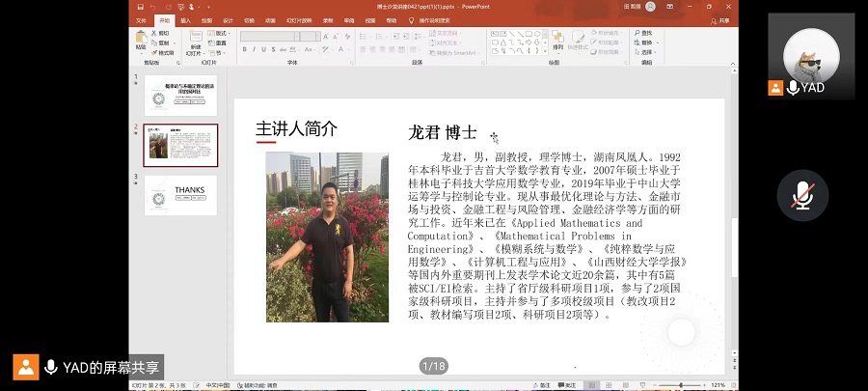Image resolution: width=868 pixels, height=391 pixels.
Task: Select the THANKS slide thumbnail
Action: point(180,195)
